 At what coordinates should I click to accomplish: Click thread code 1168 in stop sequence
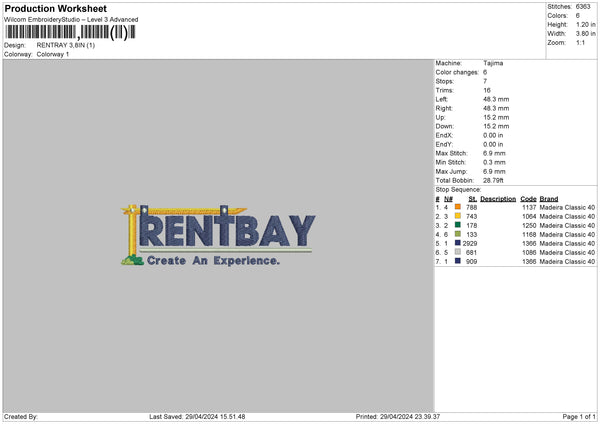(x=529, y=235)
